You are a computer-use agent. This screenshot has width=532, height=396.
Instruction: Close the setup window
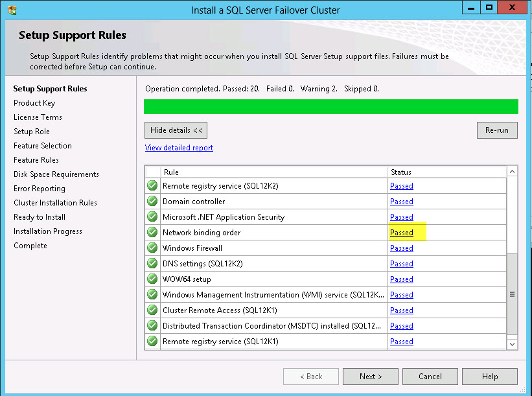513,8
